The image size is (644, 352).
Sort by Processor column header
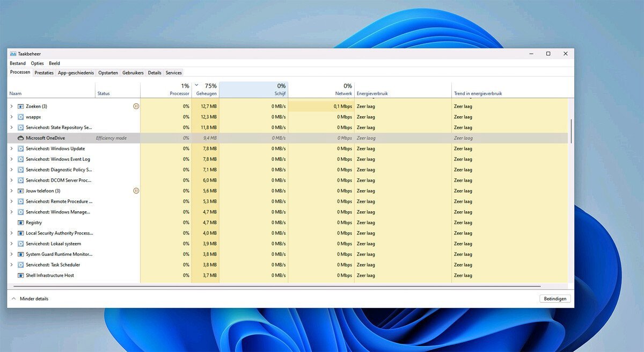[x=166, y=90]
